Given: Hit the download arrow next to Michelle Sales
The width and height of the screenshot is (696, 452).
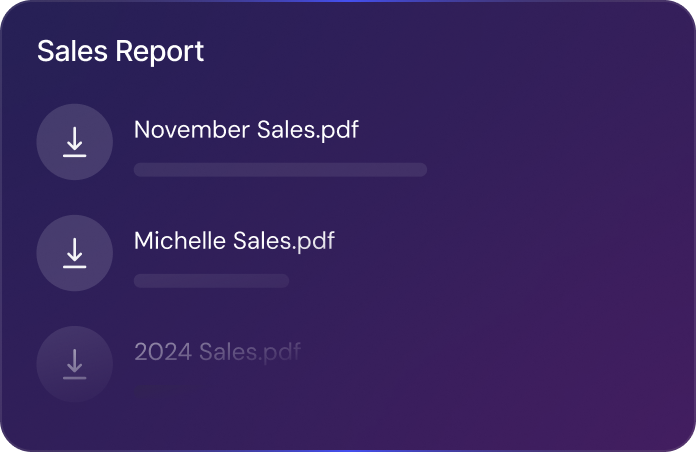Looking at the screenshot, I should pos(74,253).
